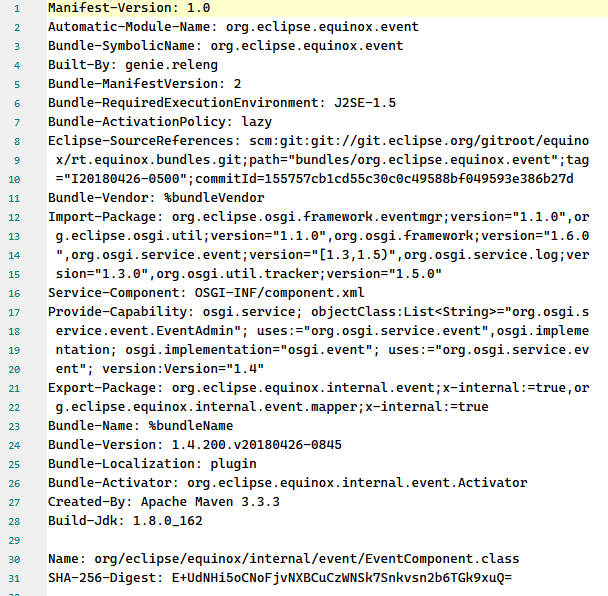Click the 'Provide-Capability: osgi.service' line
608x596 pixels.
319,312
